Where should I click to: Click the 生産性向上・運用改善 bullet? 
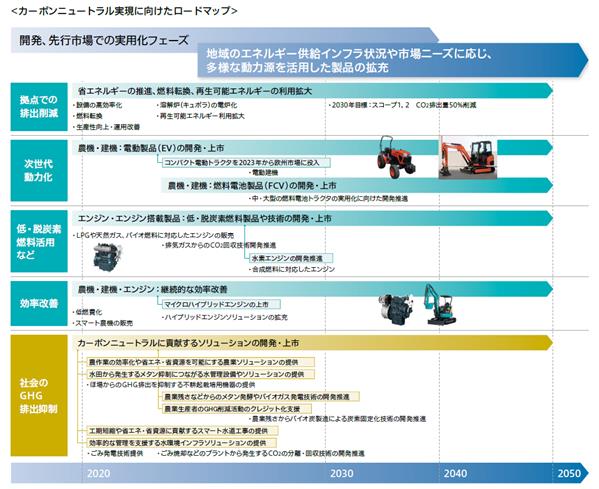pos(106,127)
